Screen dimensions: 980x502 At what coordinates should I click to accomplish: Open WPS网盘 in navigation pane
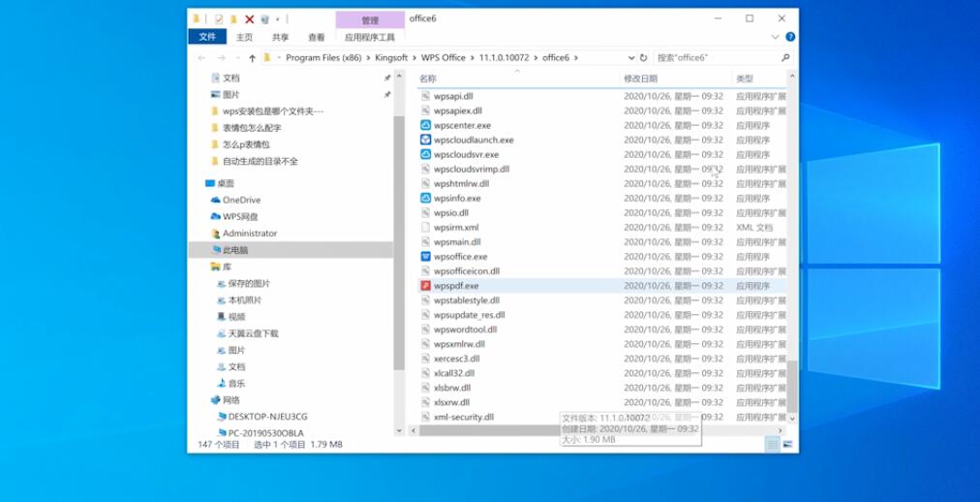pyautogui.click(x=240, y=217)
